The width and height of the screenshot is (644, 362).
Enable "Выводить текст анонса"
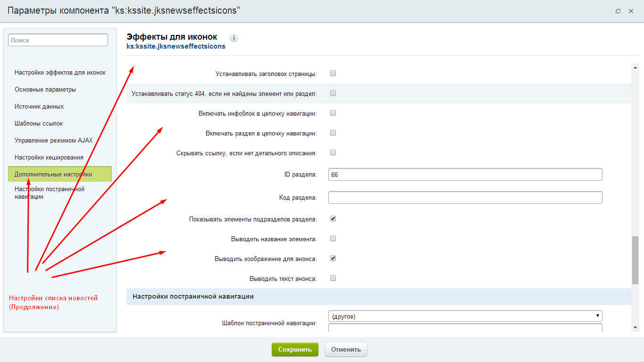333,278
